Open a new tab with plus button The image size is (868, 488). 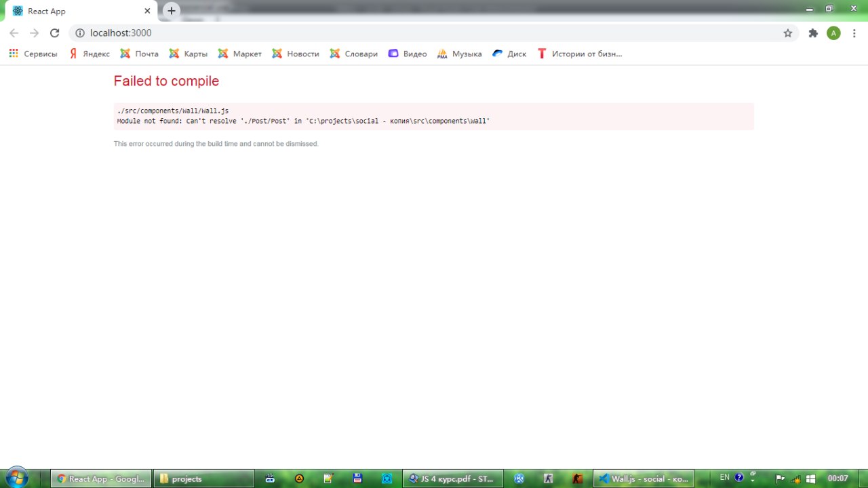click(172, 11)
